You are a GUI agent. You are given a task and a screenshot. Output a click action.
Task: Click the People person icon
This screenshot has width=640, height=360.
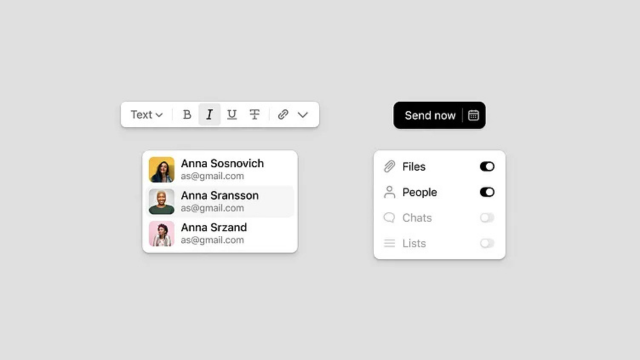(389, 192)
